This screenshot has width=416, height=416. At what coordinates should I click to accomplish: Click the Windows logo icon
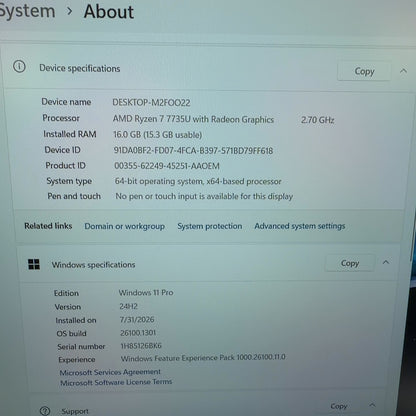point(34,264)
